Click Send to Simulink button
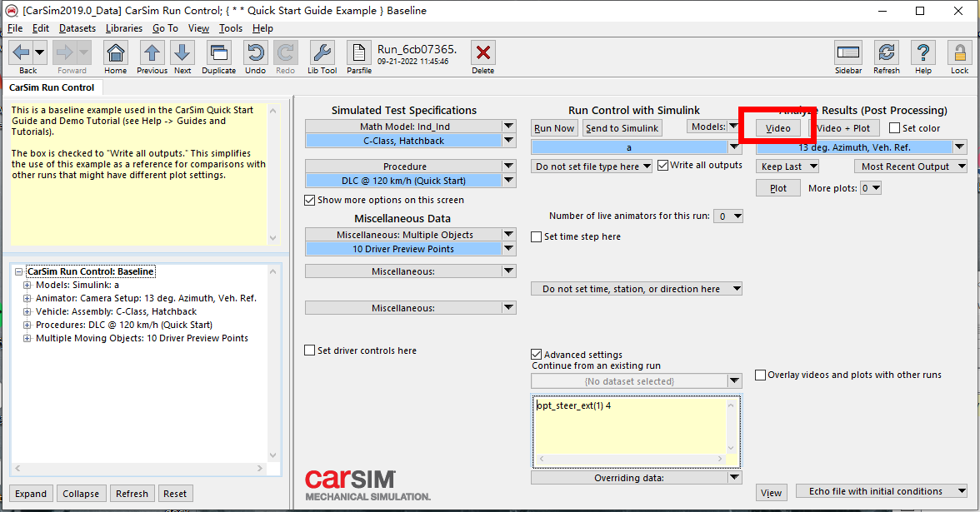The height and width of the screenshot is (512, 980). 622,128
